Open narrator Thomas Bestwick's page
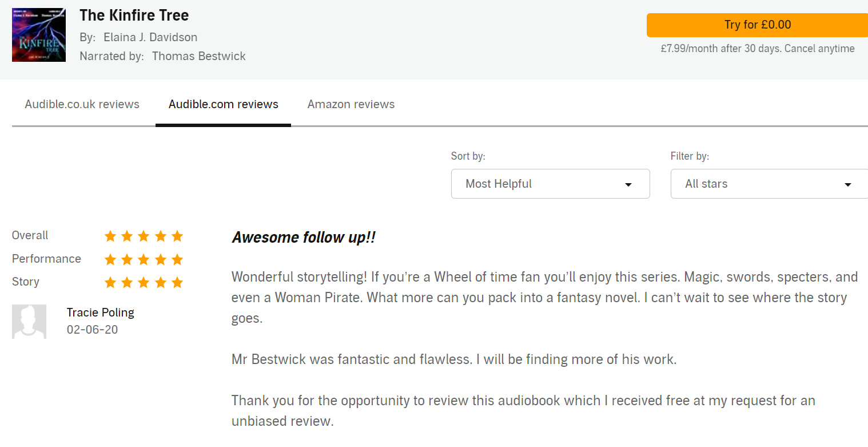This screenshot has height=447, width=868. pos(199,56)
